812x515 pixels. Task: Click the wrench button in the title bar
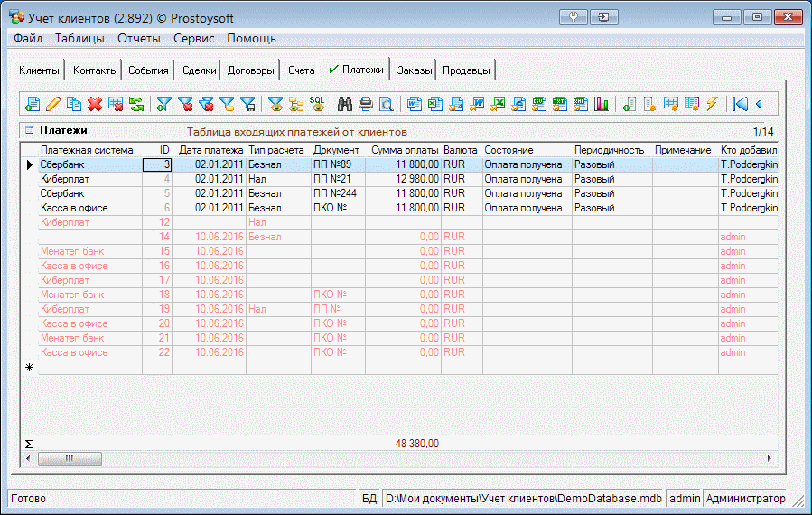(x=574, y=16)
